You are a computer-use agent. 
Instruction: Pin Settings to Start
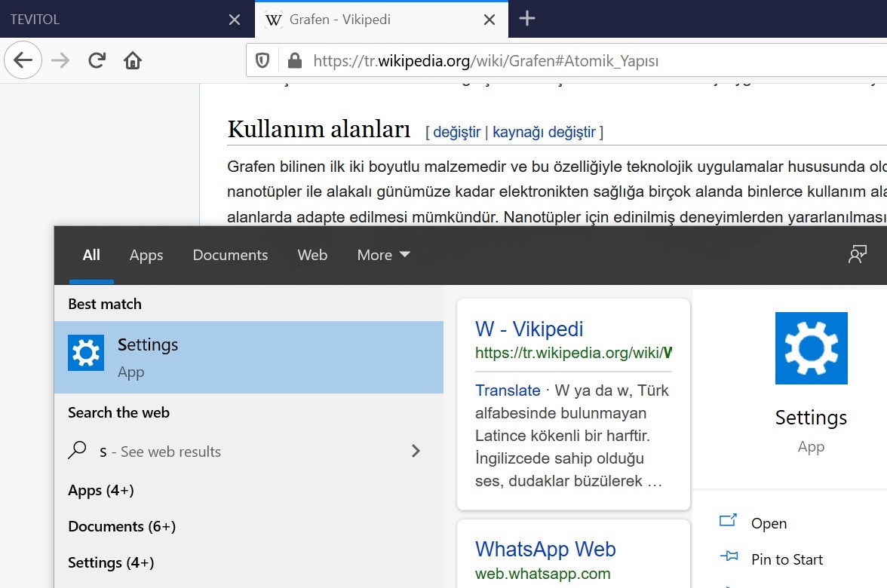coord(787,559)
